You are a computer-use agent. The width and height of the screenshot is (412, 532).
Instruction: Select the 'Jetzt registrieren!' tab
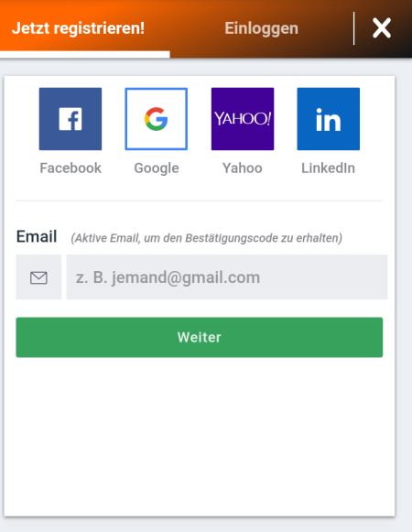pyautogui.click(x=79, y=28)
